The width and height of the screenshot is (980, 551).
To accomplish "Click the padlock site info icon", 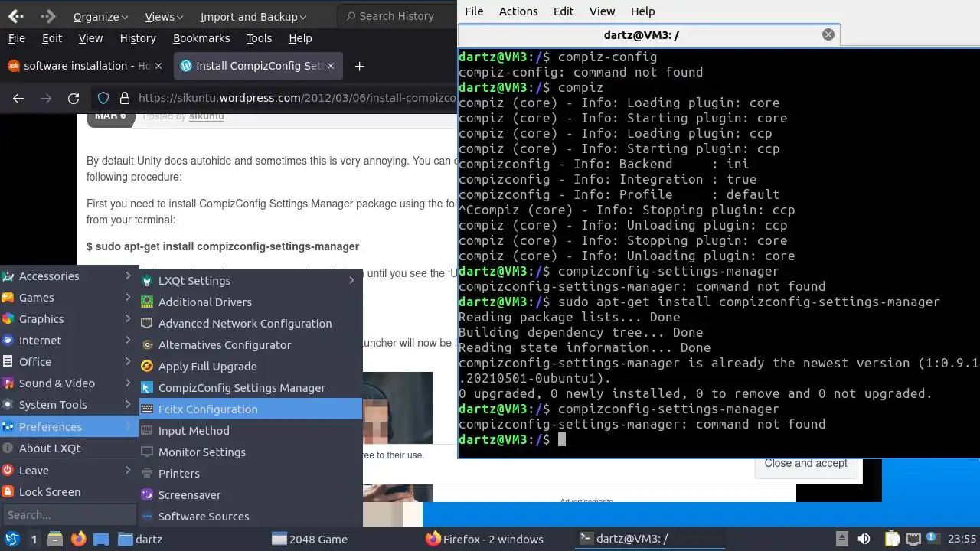I will click(124, 98).
